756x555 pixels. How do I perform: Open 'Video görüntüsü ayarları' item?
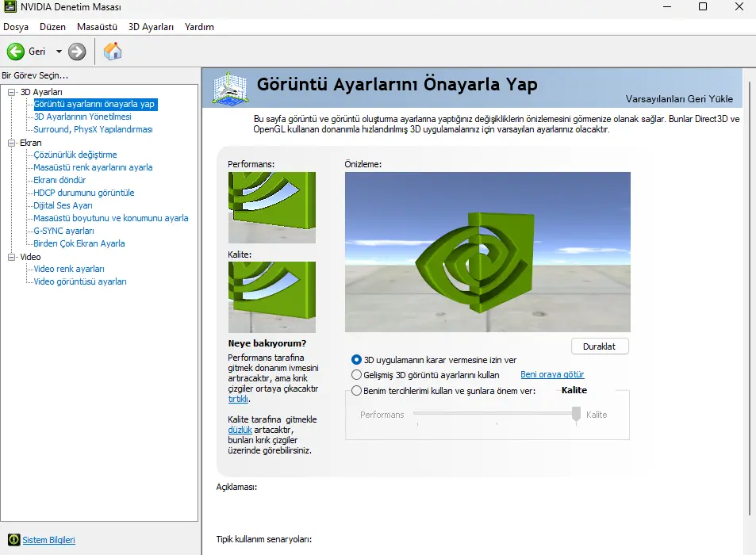tap(80, 281)
